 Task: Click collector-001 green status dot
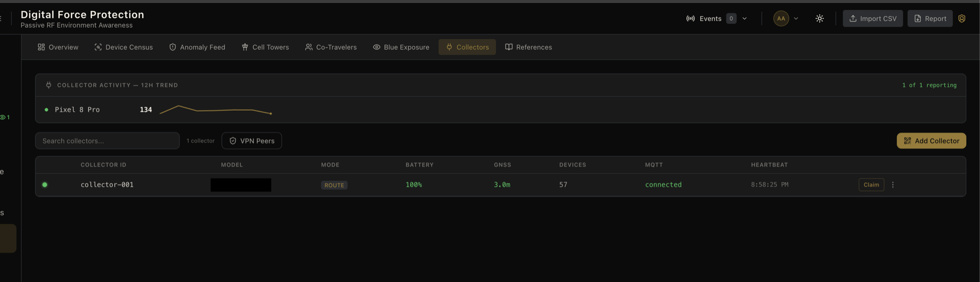pyautogui.click(x=45, y=185)
